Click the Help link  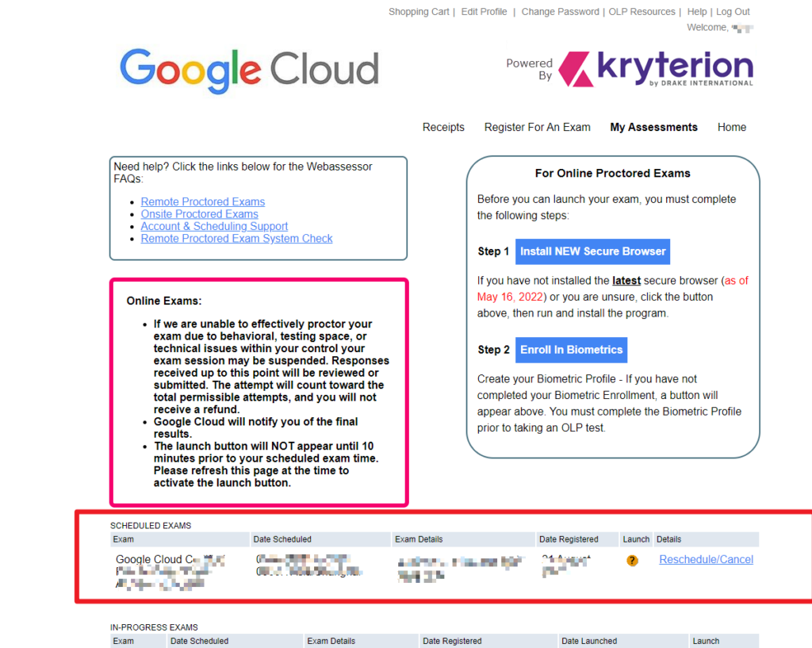(x=696, y=12)
